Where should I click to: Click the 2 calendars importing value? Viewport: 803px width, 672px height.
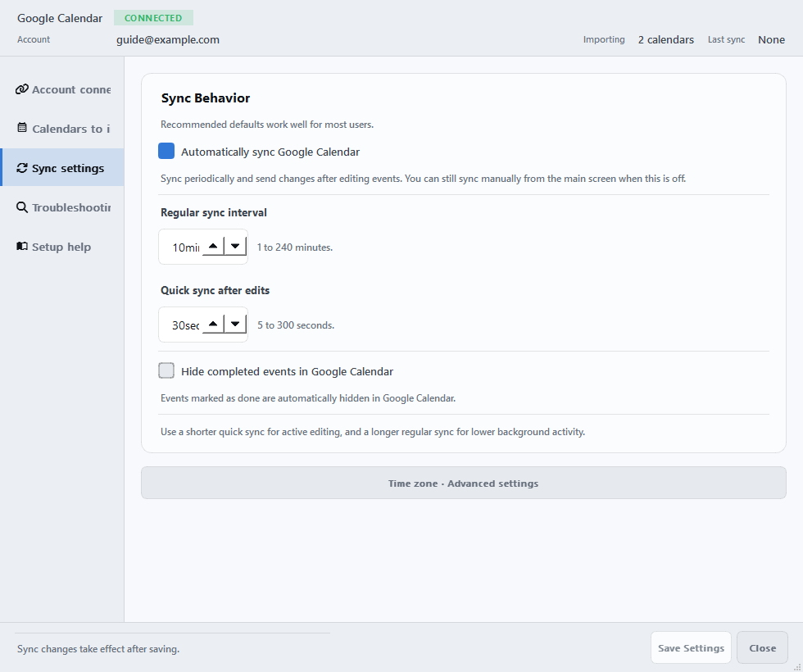click(665, 40)
